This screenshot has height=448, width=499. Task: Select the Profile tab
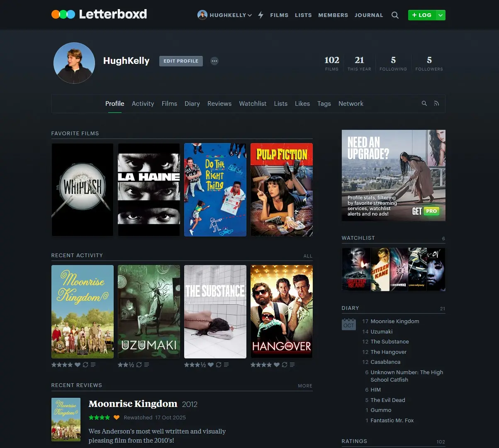(x=115, y=104)
